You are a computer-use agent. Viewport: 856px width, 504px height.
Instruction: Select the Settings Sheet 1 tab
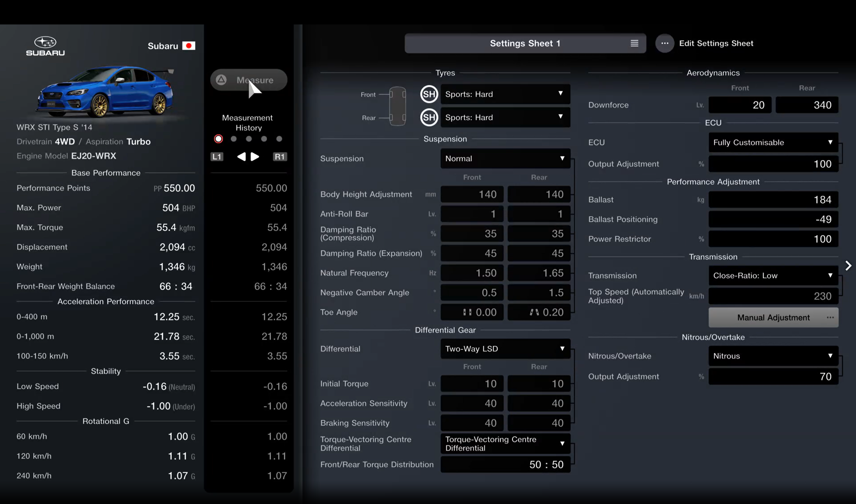(x=525, y=43)
